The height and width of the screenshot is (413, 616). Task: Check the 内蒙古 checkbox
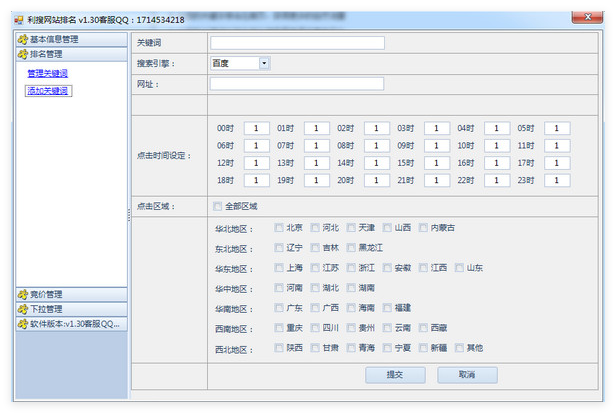pos(423,228)
